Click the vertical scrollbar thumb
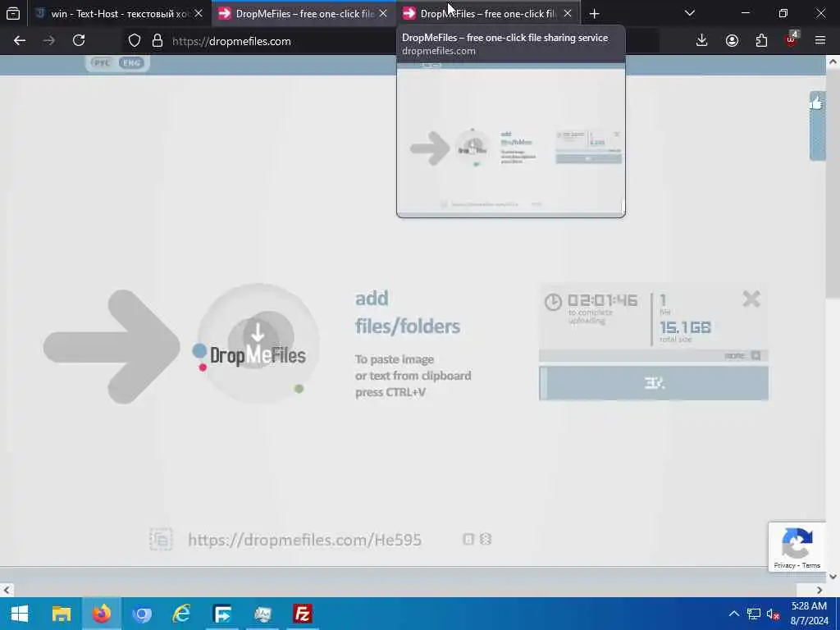 point(833,182)
